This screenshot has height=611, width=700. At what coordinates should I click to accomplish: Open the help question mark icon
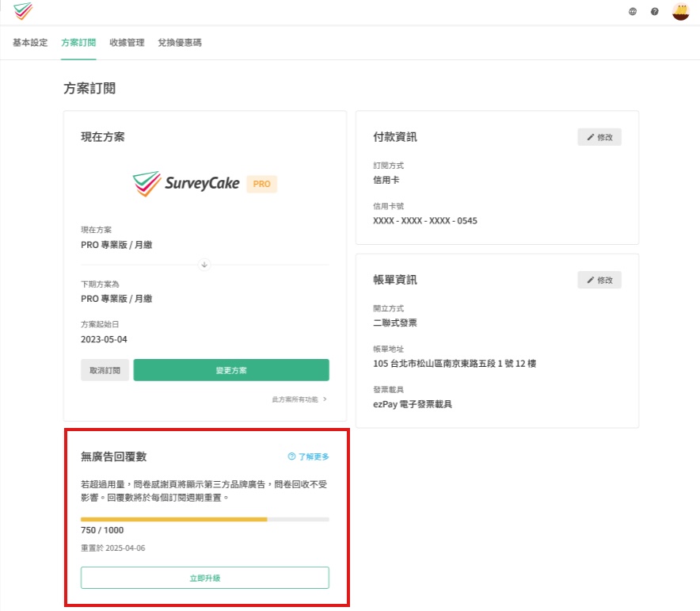pyautogui.click(x=654, y=12)
